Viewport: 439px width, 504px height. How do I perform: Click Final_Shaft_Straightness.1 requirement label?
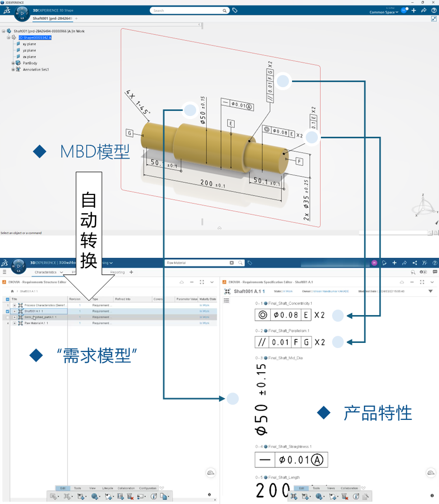point(290,447)
